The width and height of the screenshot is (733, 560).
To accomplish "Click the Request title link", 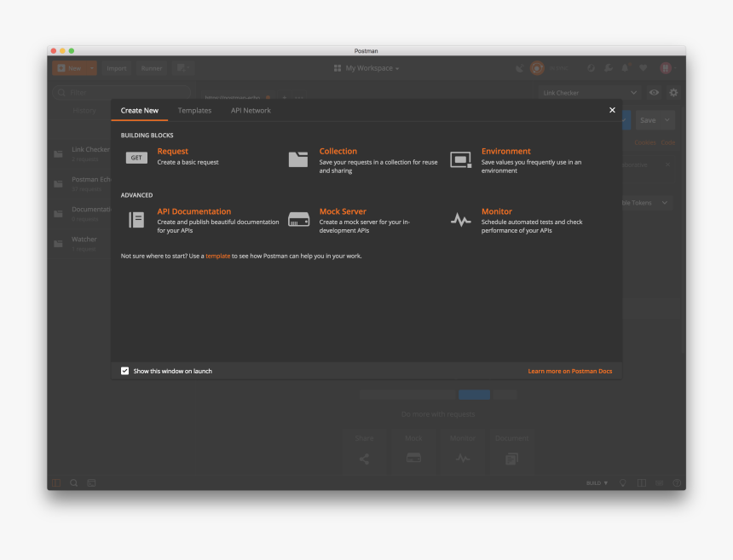I will click(x=172, y=151).
